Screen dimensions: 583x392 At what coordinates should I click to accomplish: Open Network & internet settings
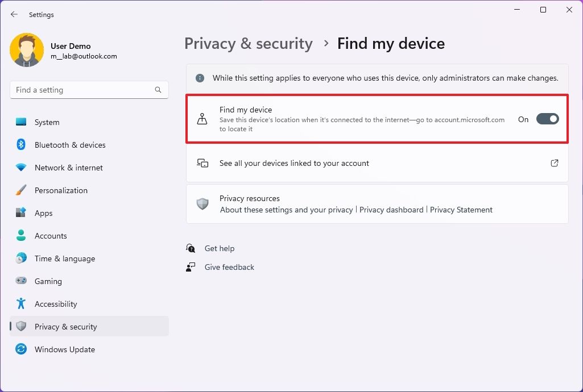click(x=68, y=168)
